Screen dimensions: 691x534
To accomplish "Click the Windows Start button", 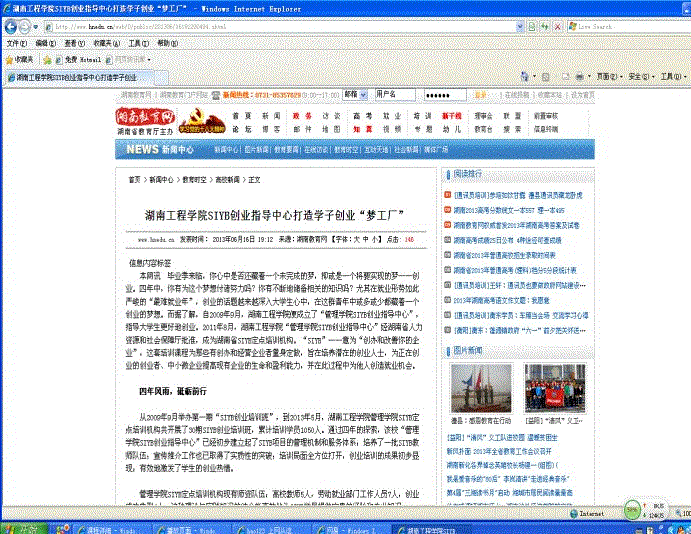I will point(20,526).
